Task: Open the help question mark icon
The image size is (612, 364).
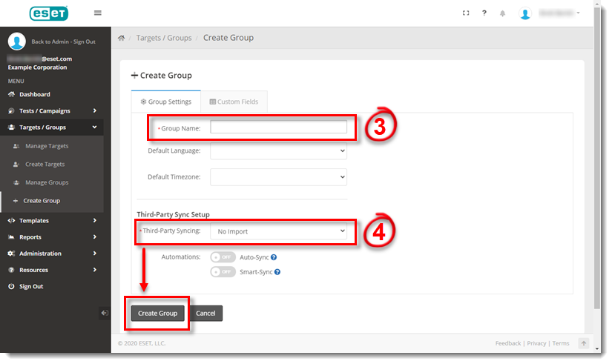Action: click(484, 13)
